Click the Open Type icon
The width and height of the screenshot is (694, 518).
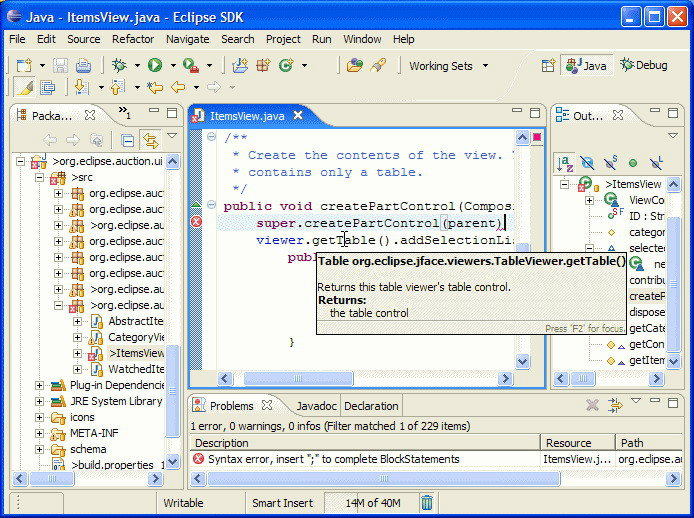[355, 66]
